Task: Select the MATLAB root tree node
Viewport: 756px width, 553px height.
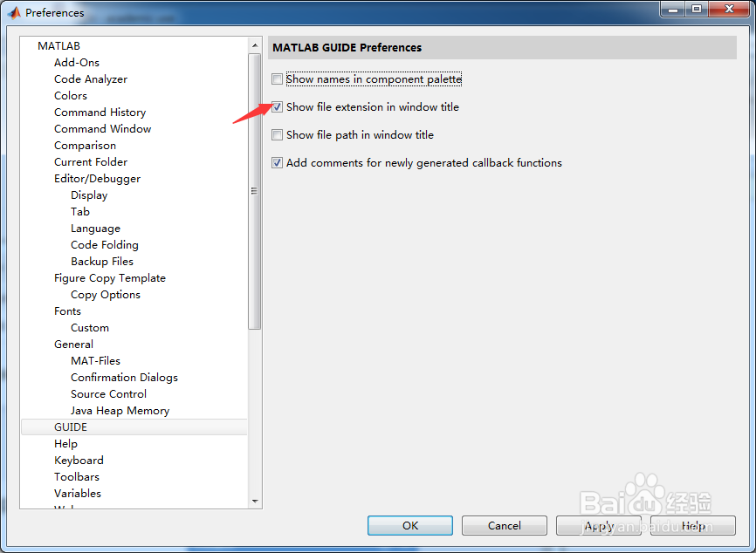Action: click(58, 45)
